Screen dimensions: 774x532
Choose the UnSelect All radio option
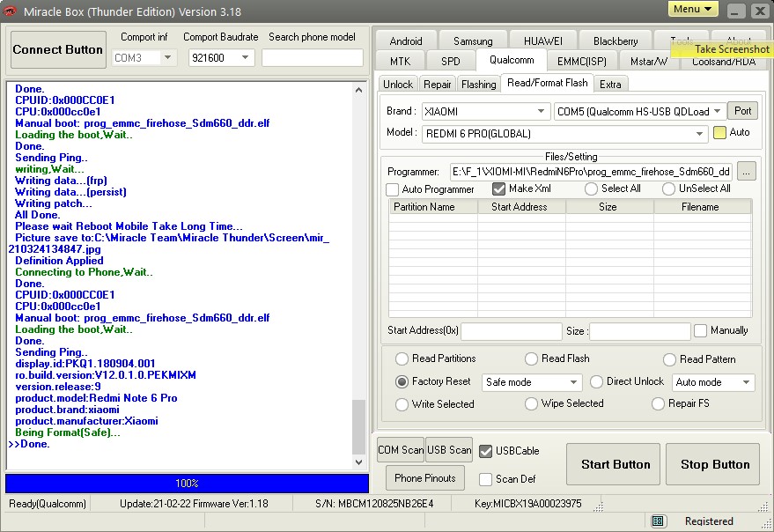click(669, 188)
